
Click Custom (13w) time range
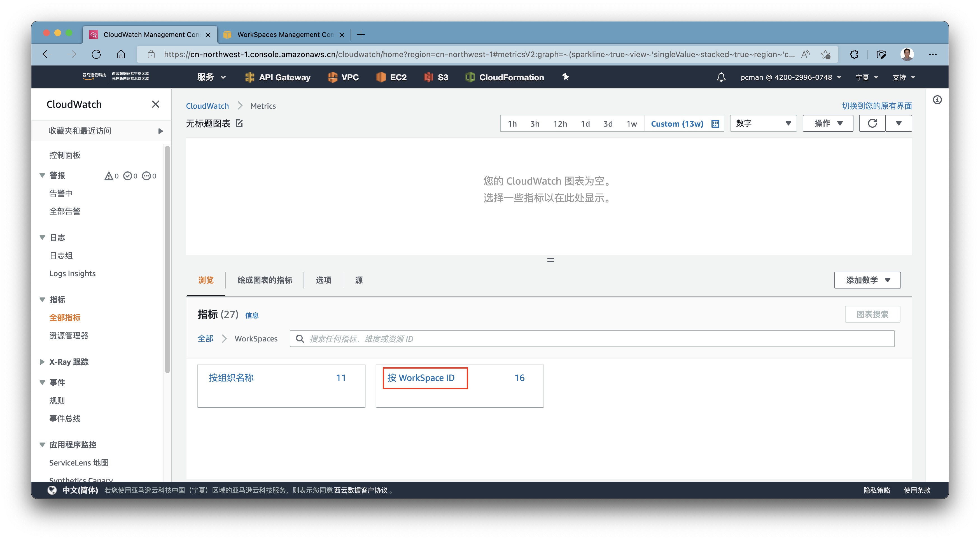point(677,124)
